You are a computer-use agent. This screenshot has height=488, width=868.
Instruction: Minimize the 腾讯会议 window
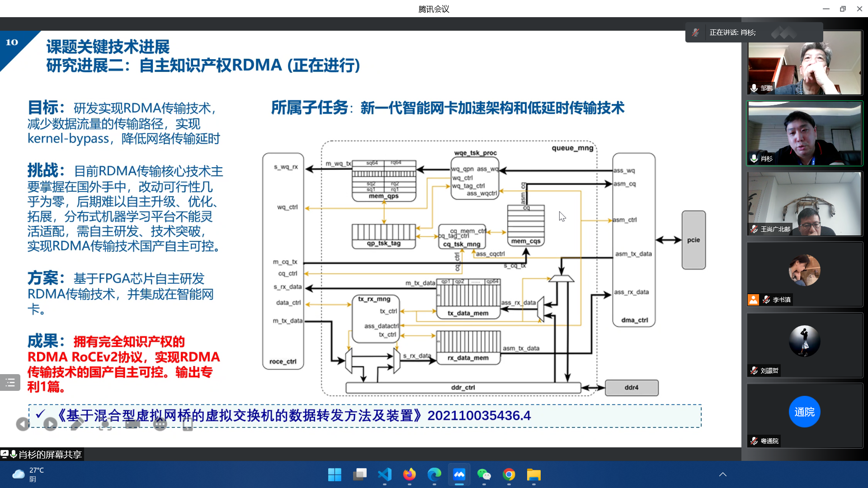click(x=826, y=9)
